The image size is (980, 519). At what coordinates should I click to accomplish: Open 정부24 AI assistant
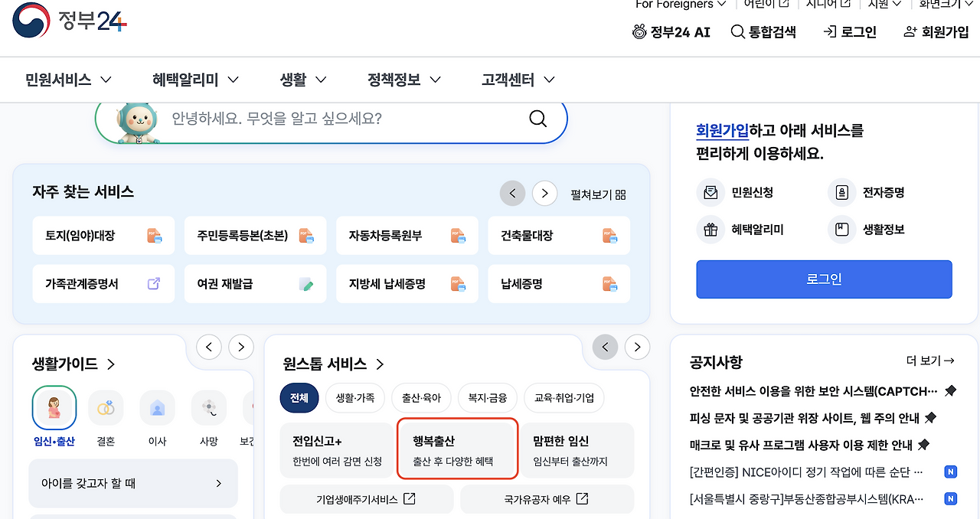[x=671, y=32]
